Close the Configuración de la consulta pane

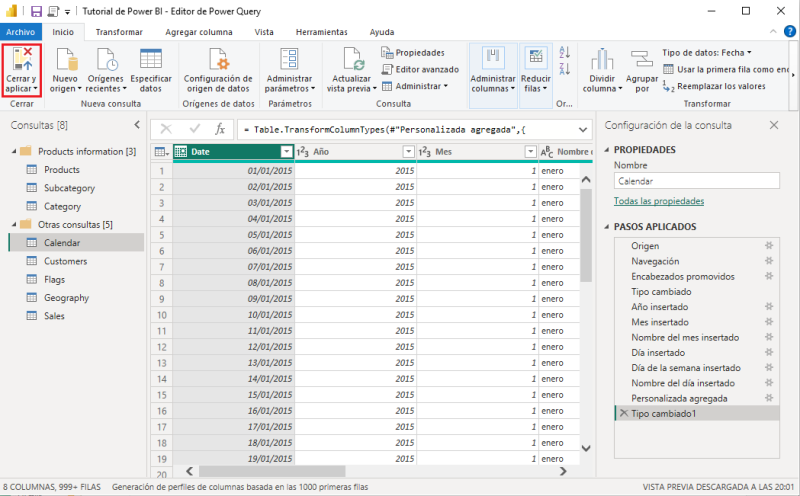click(774, 125)
